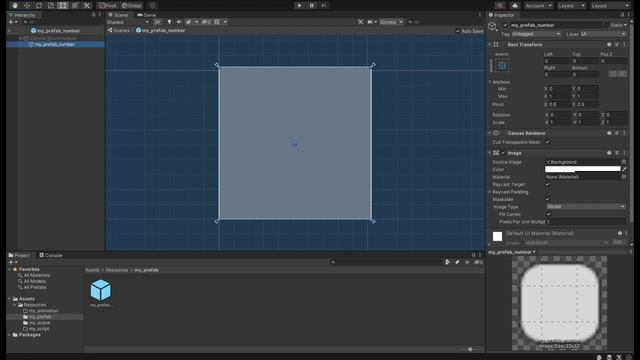
Task: Toggle the Raycast Target checkbox
Action: click(547, 184)
